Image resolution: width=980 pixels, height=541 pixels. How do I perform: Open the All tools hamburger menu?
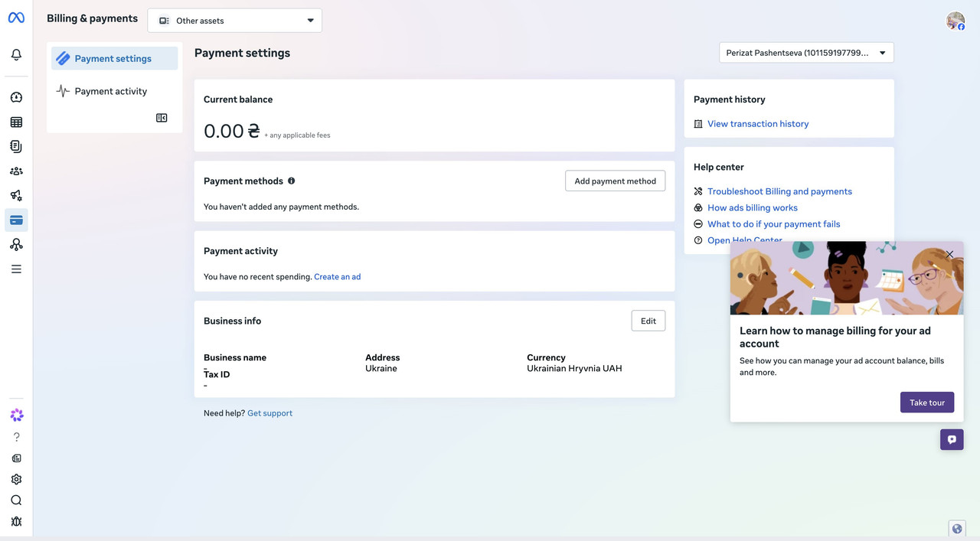[x=16, y=269]
